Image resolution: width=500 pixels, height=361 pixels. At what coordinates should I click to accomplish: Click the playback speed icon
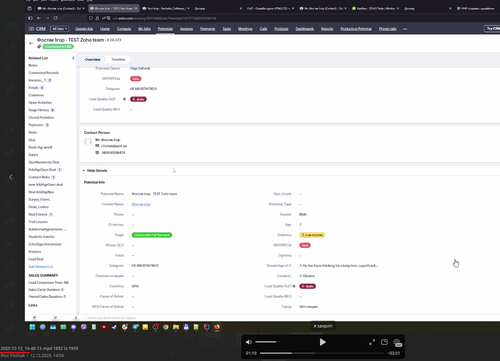(x=397, y=343)
